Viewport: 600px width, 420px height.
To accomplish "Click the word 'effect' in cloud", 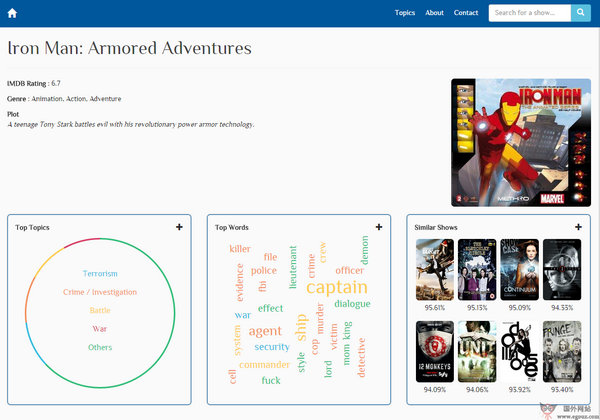I will [271, 308].
